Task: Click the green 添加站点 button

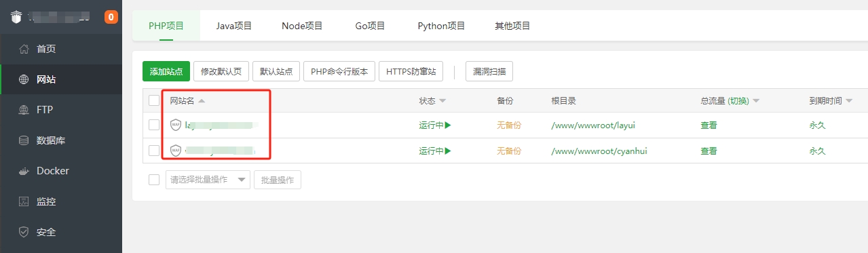Action: 166,71
